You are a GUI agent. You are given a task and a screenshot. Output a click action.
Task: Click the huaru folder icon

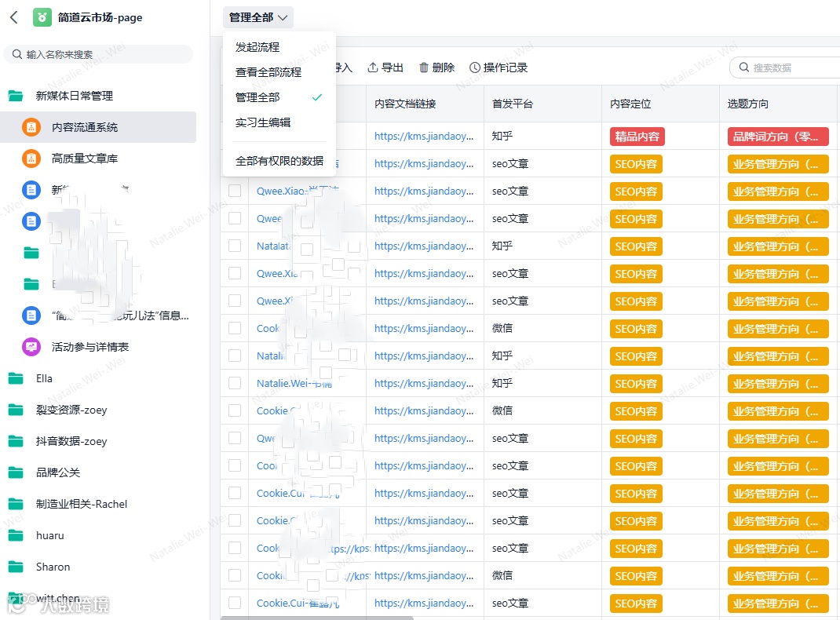tap(16, 535)
